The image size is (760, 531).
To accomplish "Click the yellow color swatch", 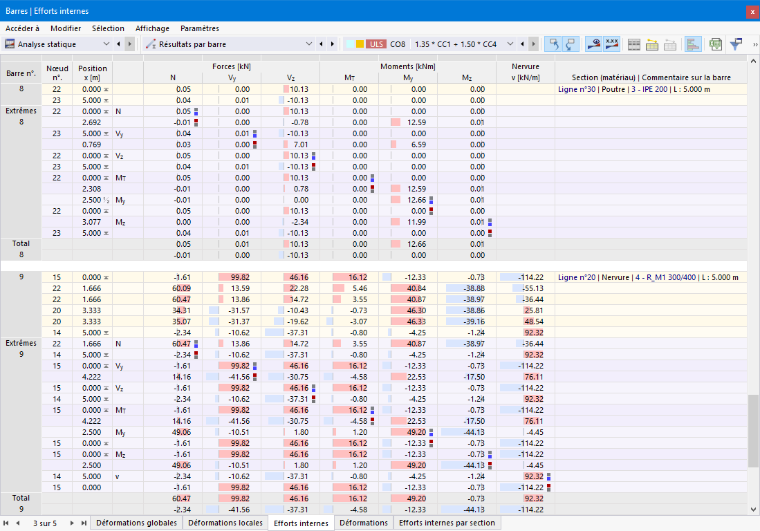I will point(360,44).
